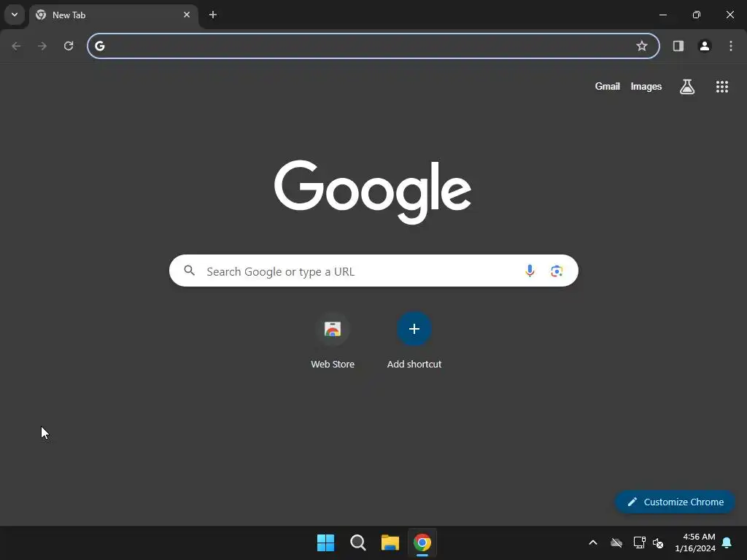Restore down the Chrome window
747x560 pixels.
697,15
